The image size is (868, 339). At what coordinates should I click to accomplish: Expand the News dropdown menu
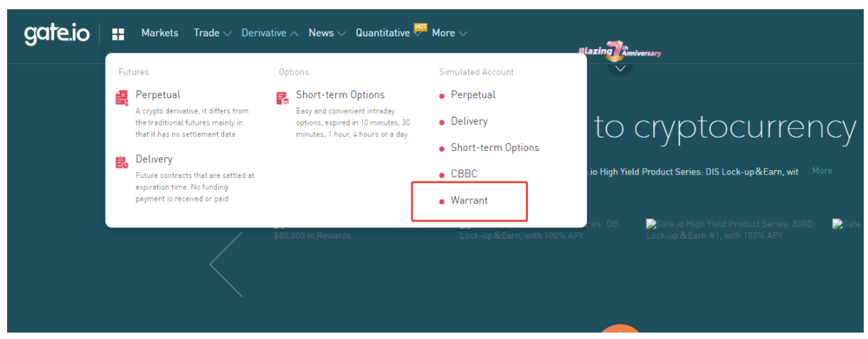tap(327, 33)
